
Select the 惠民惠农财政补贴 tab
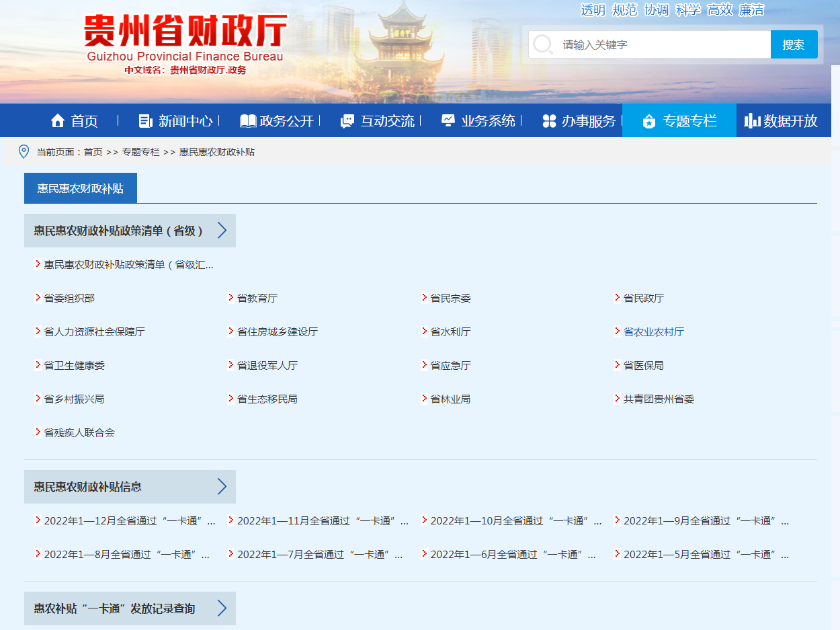[x=81, y=188]
